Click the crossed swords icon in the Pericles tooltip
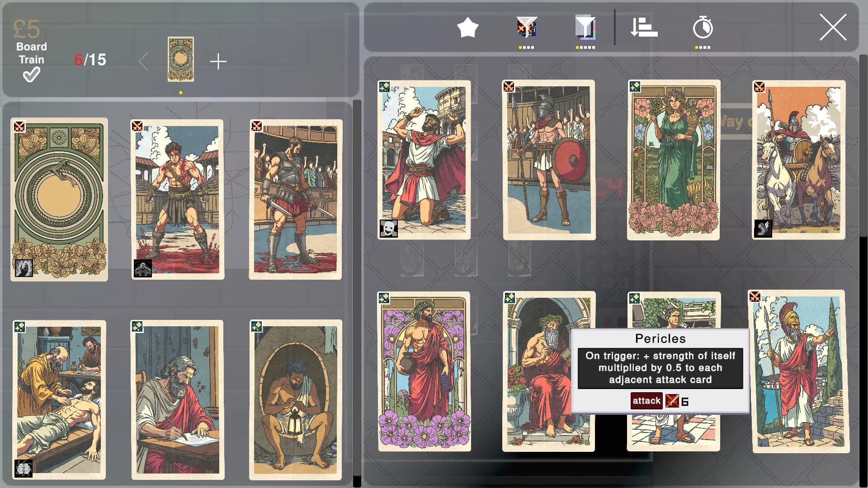The height and width of the screenshot is (488, 868). (672, 401)
